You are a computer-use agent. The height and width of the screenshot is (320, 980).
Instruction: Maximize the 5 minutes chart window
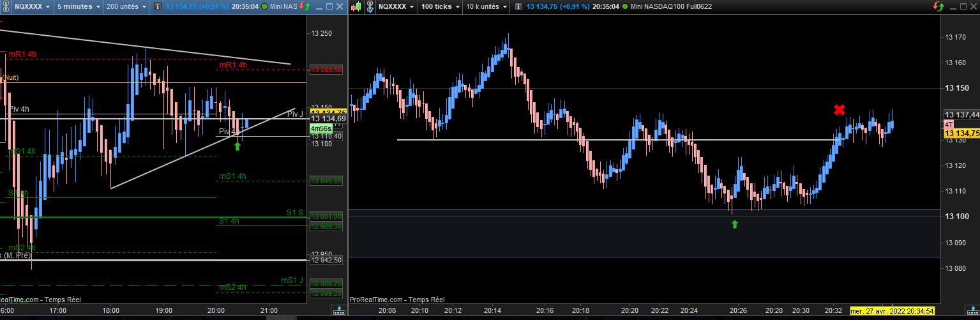(329, 6)
